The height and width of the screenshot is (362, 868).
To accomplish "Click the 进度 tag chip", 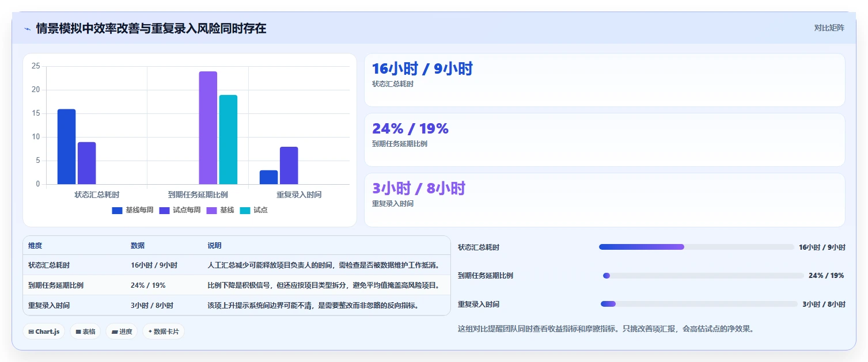I will [x=122, y=331].
